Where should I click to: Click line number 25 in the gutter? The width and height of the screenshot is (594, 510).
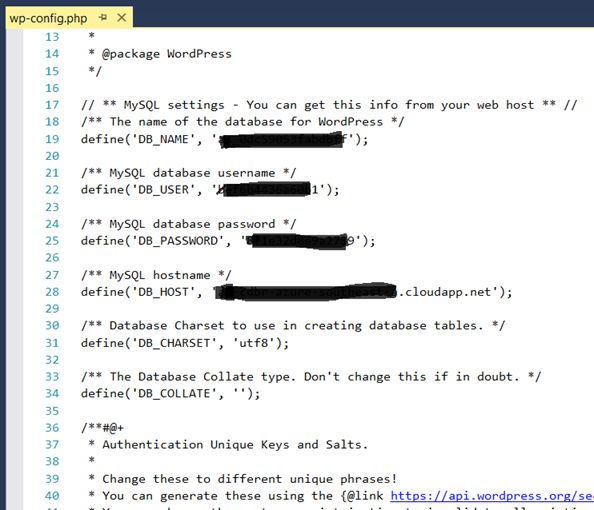[52, 241]
